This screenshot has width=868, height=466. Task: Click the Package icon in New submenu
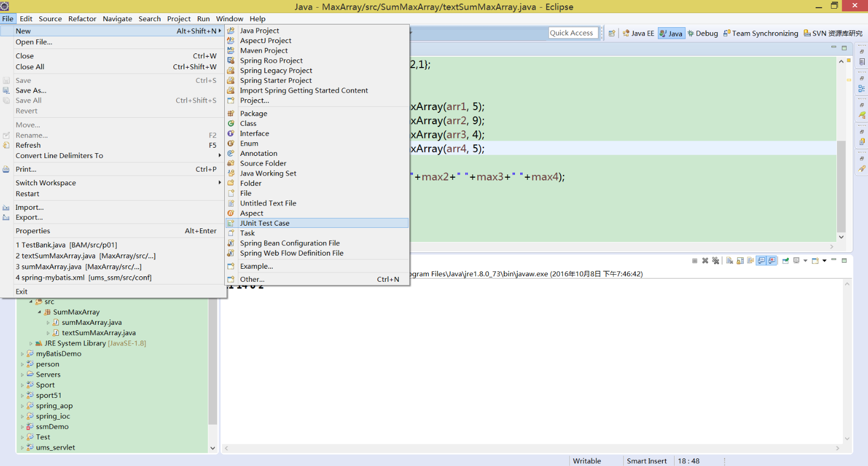click(x=231, y=113)
